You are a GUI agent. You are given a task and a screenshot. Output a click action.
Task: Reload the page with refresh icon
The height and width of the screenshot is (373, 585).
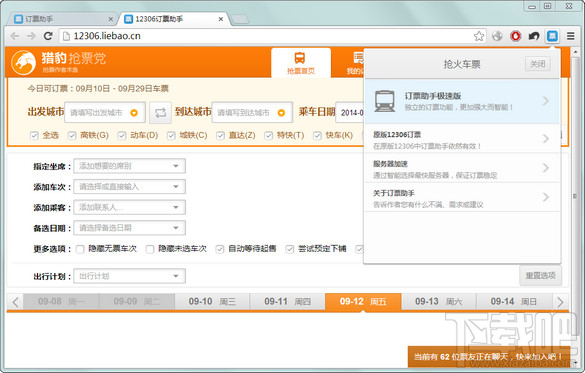(48, 36)
